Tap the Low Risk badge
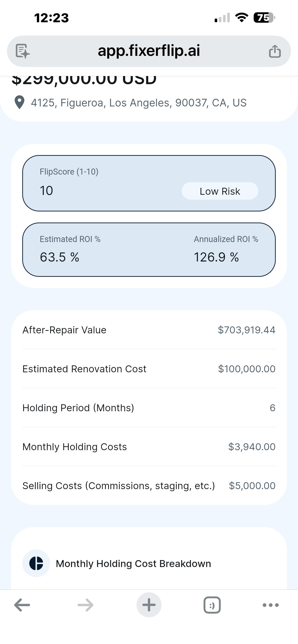Viewport: 298px width, 644px height. 220,191
